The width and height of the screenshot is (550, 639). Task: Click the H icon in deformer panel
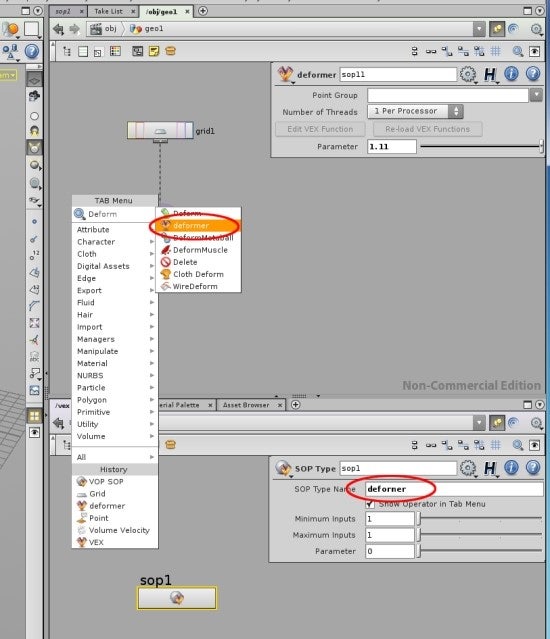490,74
